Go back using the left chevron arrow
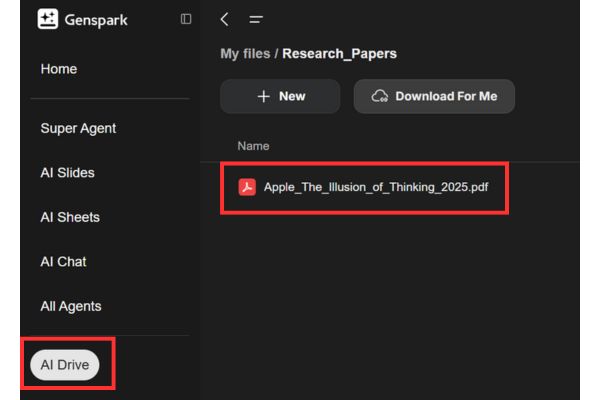The width and height of the screenshot is (600, 400). (x=225, y=19)
